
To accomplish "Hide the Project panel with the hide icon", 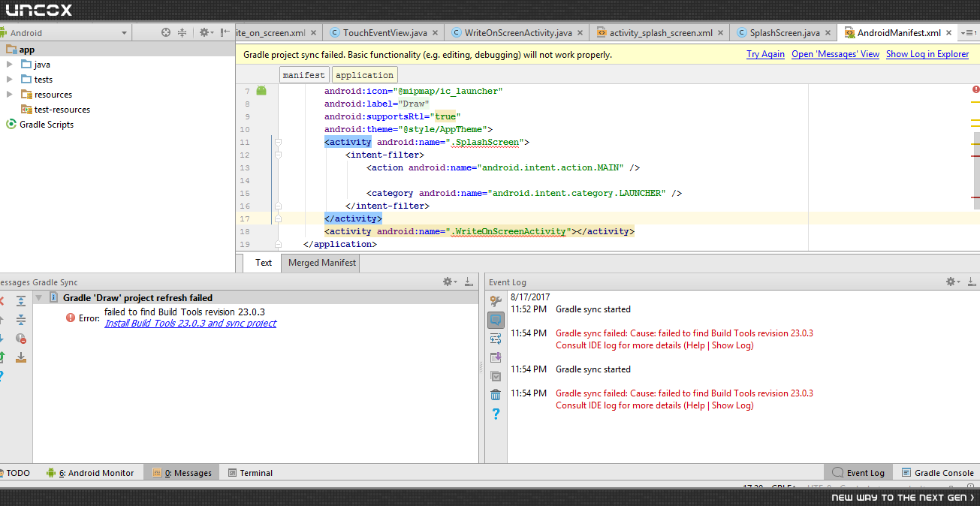I will click(x=225, y=32).
